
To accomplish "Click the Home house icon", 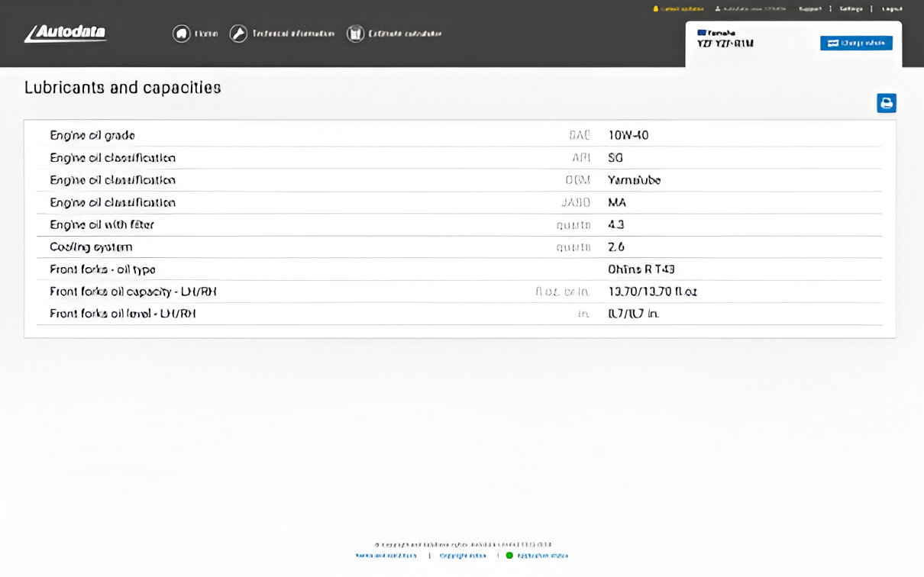I will click(x=181, y=34).
